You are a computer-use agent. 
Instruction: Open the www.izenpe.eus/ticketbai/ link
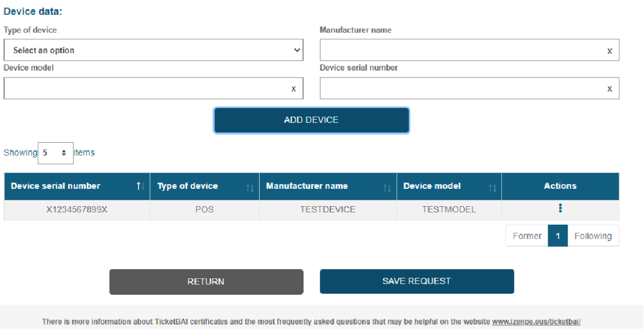pyautogui.click(x=536, y=322)
